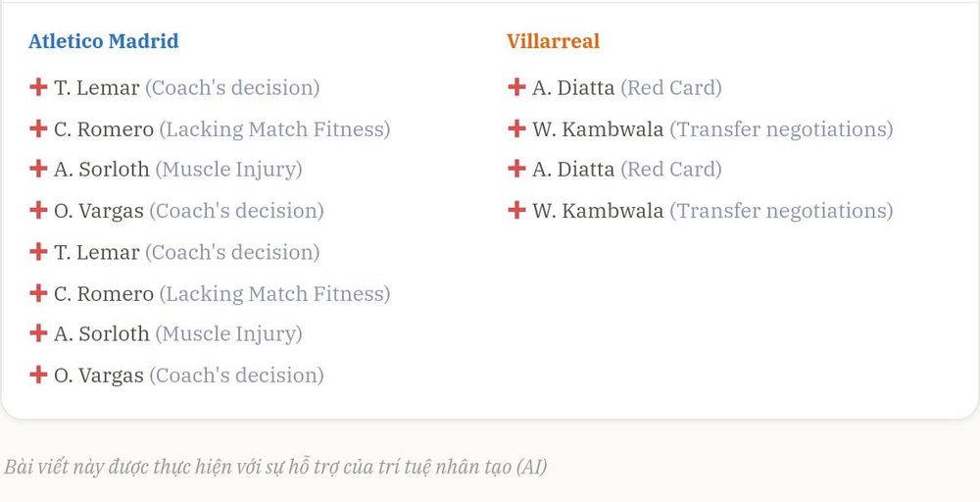Click the Atletico Madrid team heading
This screenshot has width=980, height=502.
coord(104,41)
